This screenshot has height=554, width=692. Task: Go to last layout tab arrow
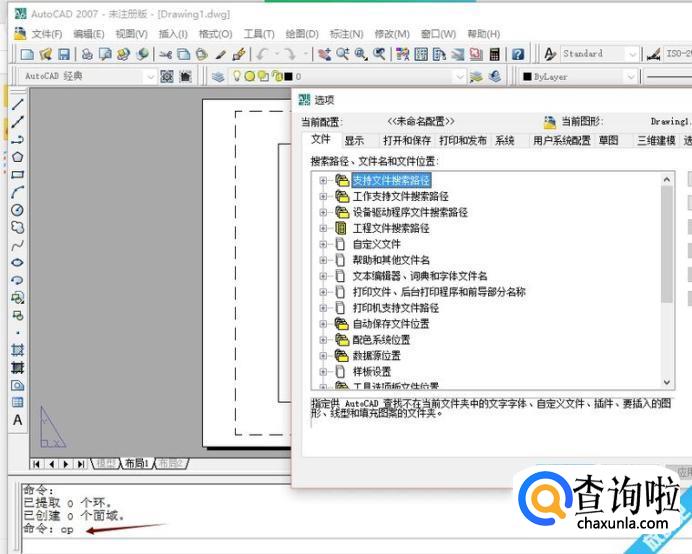point(81,464)
